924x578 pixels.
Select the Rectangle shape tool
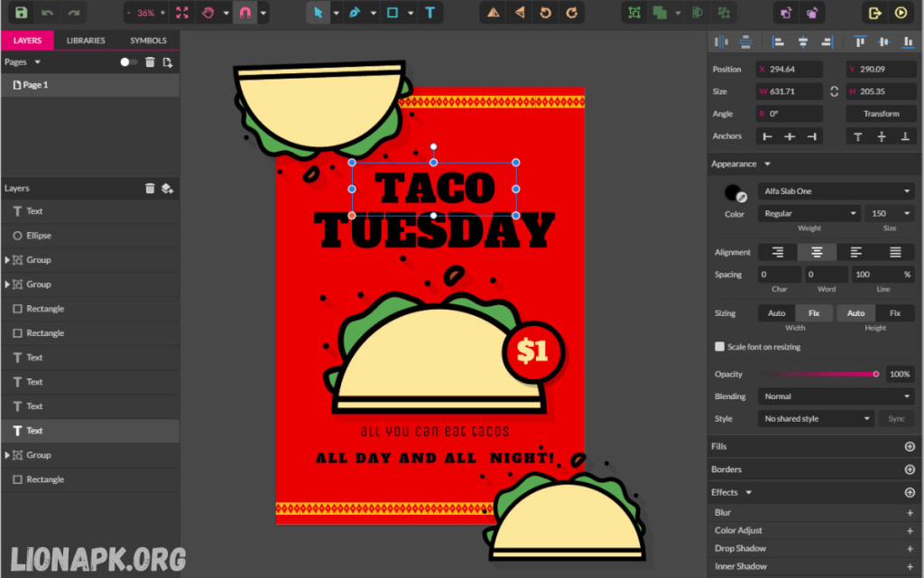pyautogui.click(x=392, y=13)
